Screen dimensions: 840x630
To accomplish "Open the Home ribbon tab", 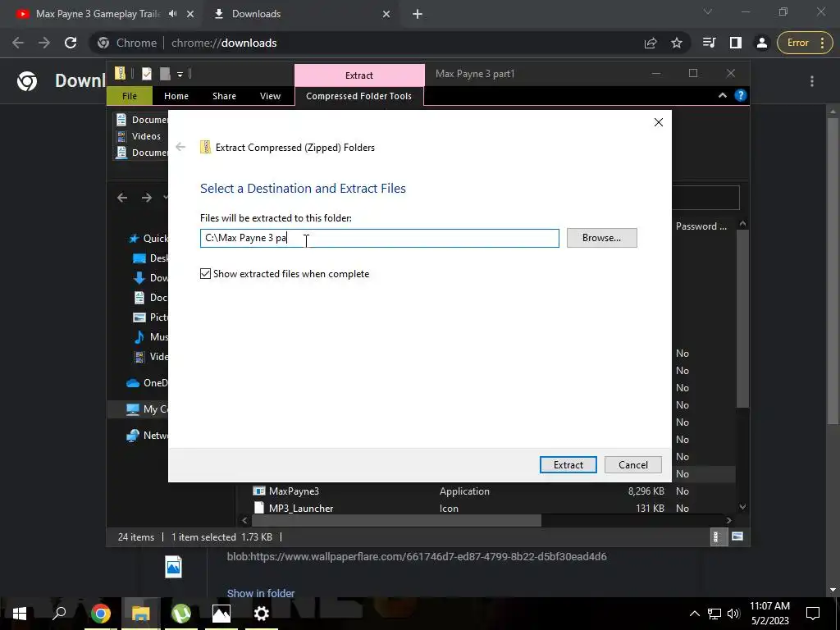I will 176,96.
